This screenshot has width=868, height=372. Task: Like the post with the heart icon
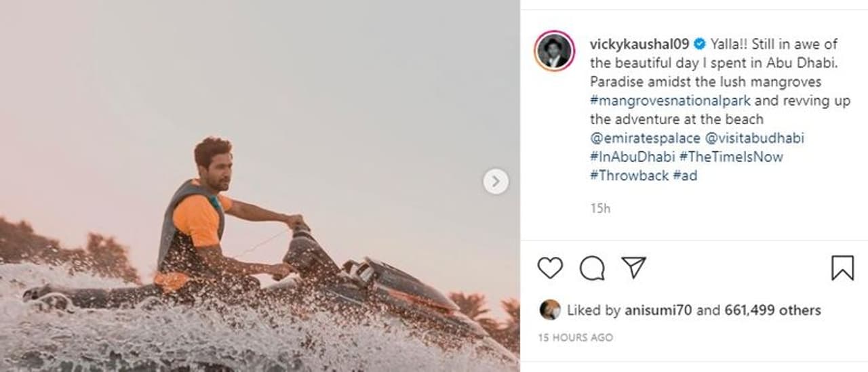click(550, 268)
